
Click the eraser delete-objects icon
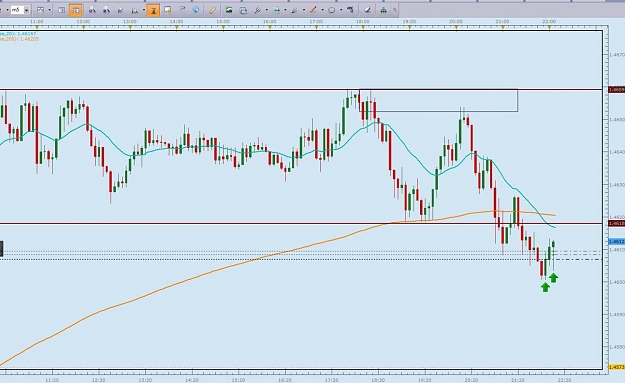coord(367,10)
